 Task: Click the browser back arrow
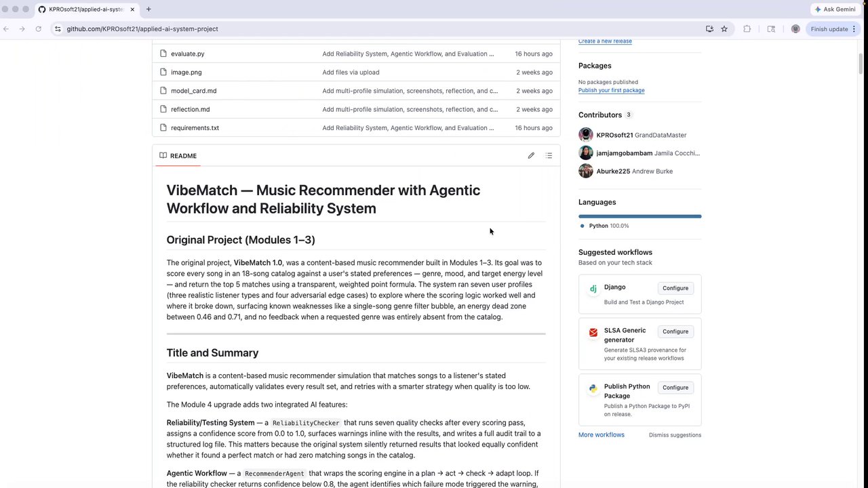(x=6, y=29)
